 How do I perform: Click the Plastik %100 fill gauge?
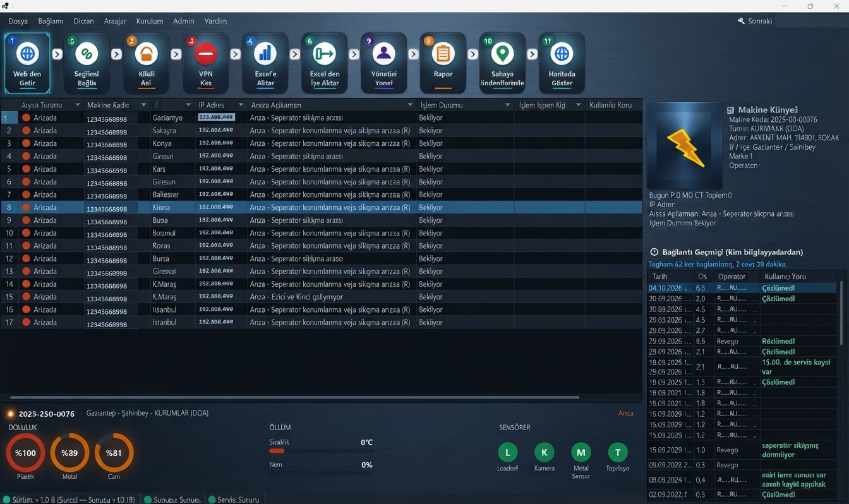tap(26, 453)
